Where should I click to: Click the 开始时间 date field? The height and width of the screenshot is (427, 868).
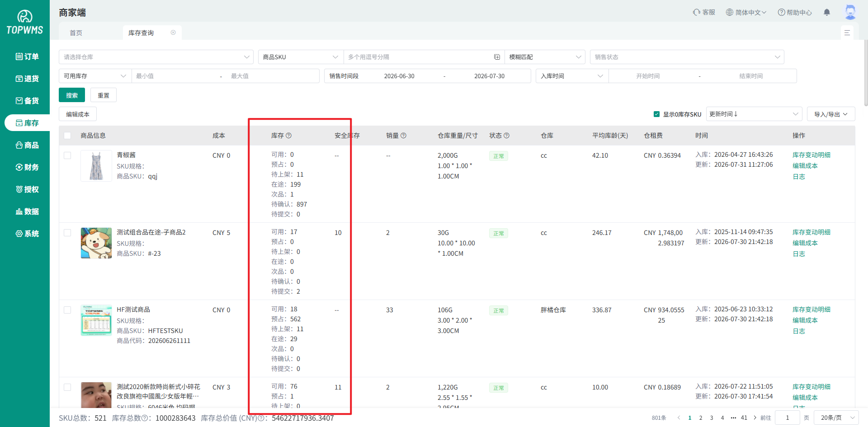pyautogui.click(x=648, y=76)
